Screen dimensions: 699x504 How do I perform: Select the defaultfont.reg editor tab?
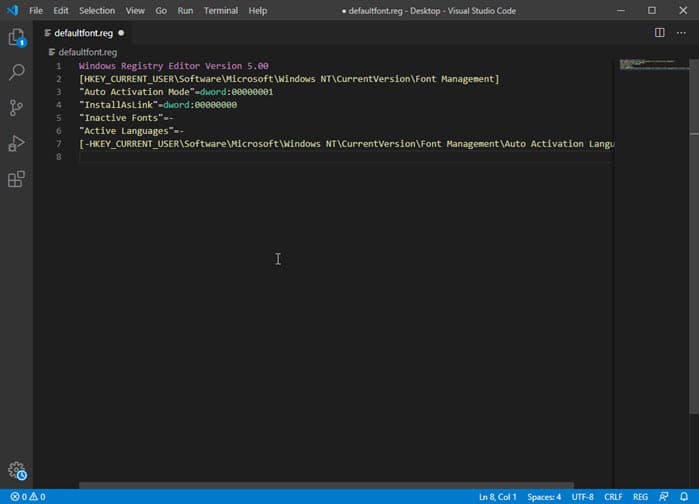click(83, 33)
